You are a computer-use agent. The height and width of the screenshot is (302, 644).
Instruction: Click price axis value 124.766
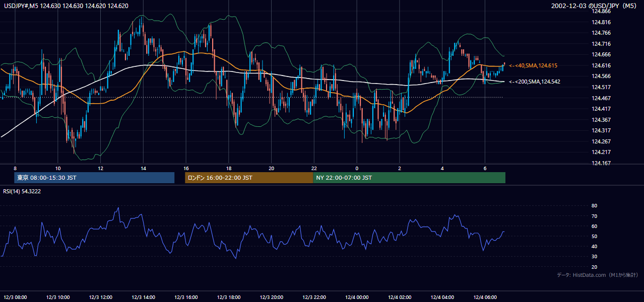pyautogui.click(x=602, y=33)
